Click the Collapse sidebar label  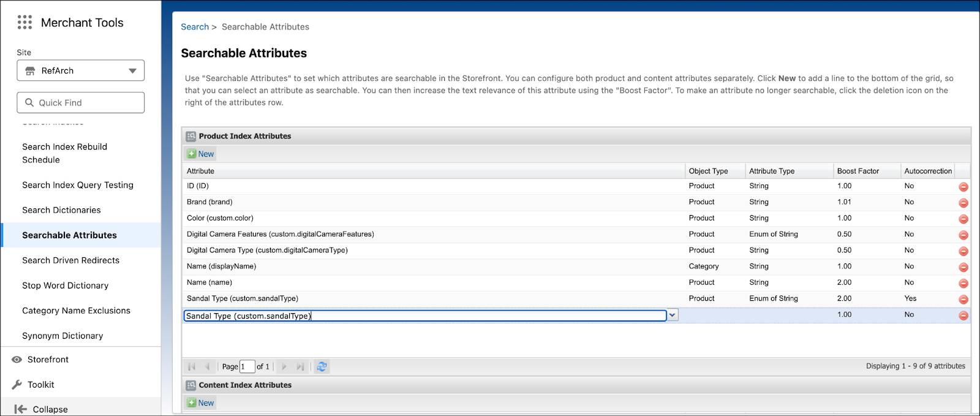tap(50, 409)
